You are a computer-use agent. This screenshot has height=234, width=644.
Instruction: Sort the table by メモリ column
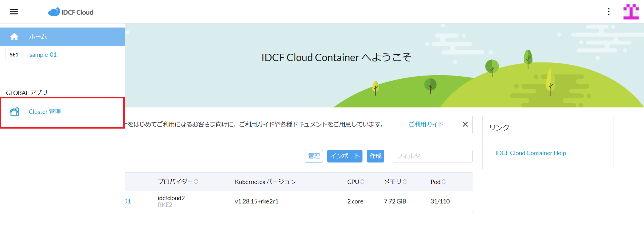point(395,182)
